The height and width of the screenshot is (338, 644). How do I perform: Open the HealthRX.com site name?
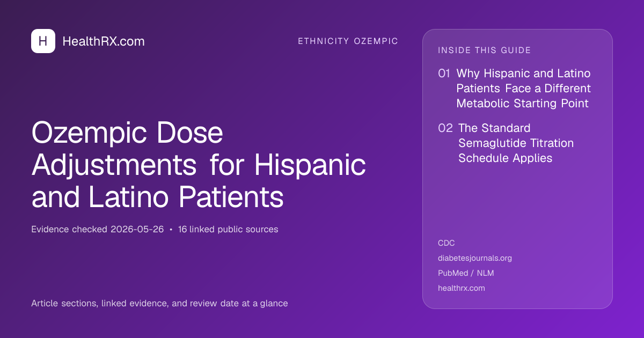pyautogui.click(x=104, y=41)
